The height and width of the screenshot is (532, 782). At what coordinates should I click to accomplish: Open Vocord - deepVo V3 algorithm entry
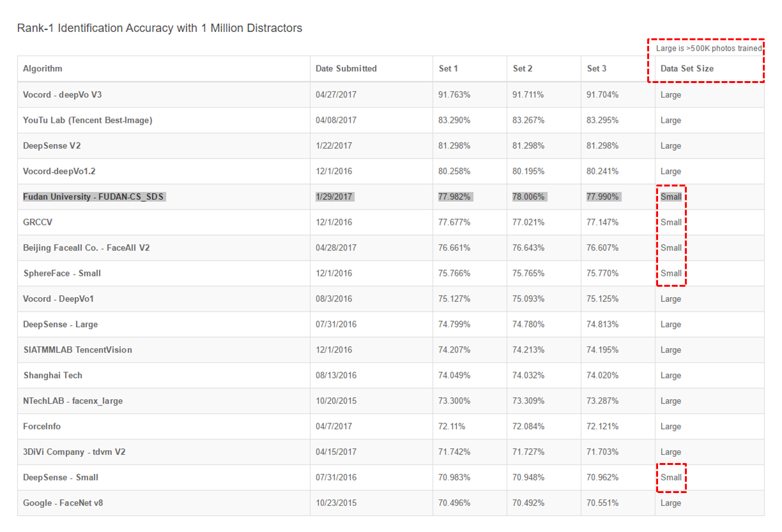tap(63, 95)
